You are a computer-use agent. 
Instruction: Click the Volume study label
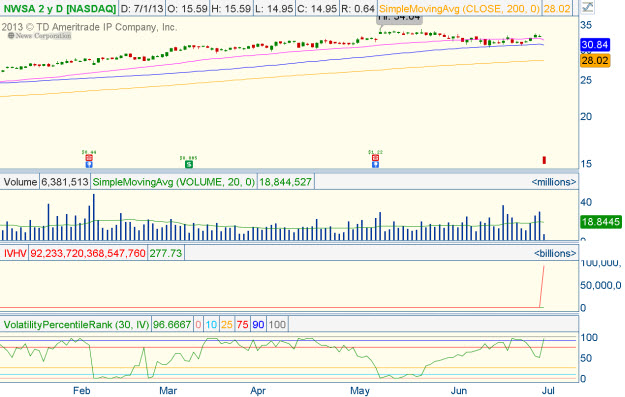pos(20,182)
